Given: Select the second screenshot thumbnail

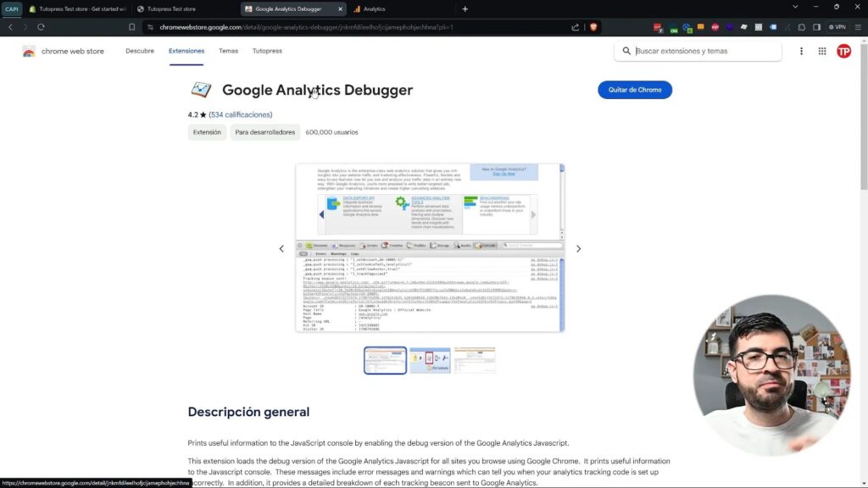Looking at the screenshot, I should coord(430,360).
